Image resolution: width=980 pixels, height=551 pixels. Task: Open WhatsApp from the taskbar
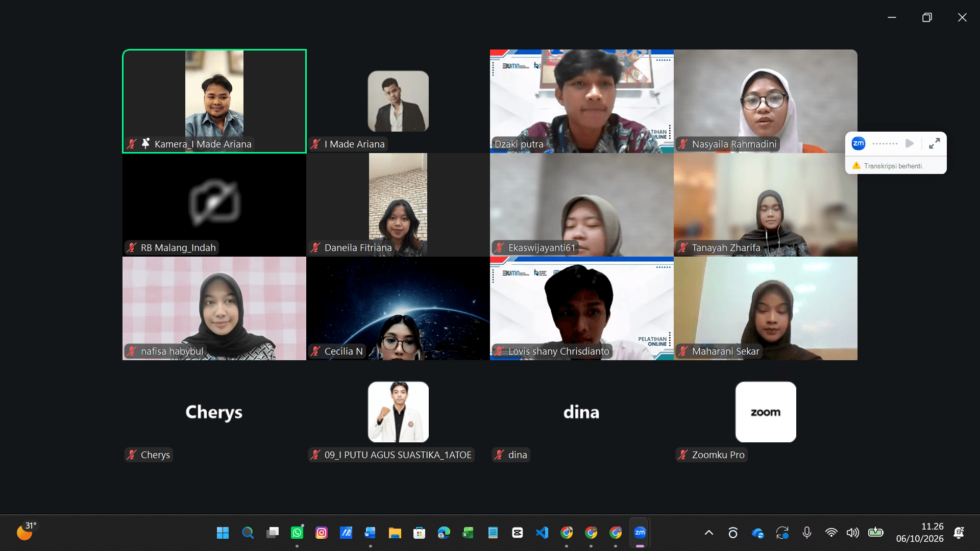click(x=297, y=533)
